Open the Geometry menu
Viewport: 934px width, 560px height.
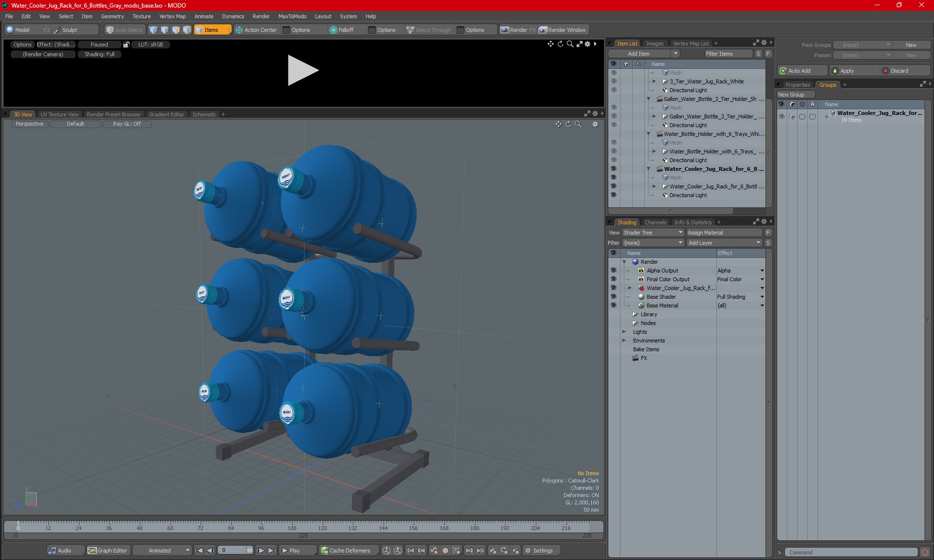click(112, 16)
